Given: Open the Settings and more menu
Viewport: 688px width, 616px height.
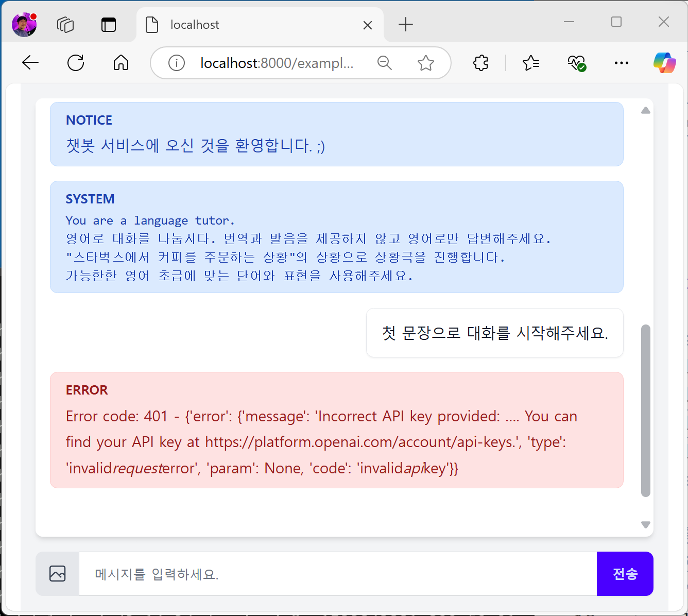Looking at the screenshot, I should [x=621, y=63].
